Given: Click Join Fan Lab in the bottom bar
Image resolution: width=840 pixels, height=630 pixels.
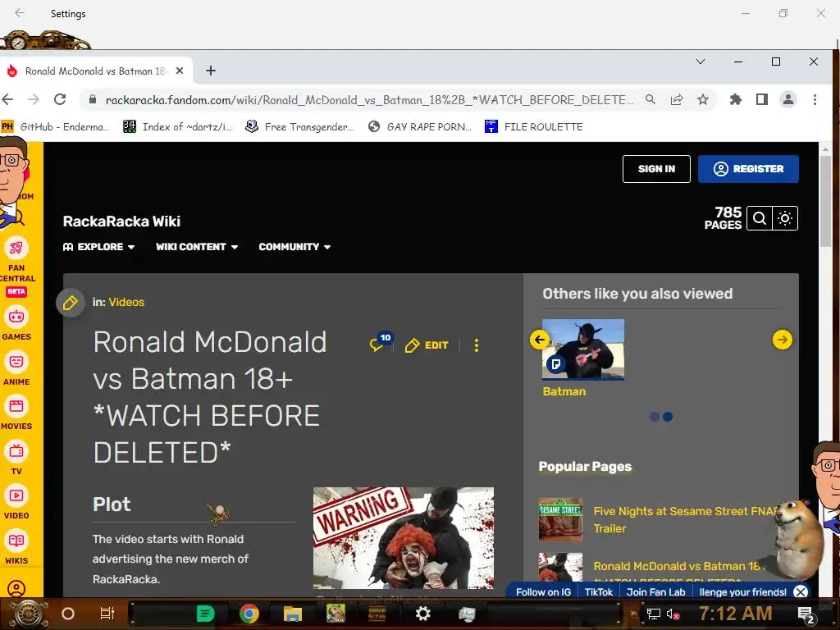Looking at the screenshot, I should pyautogui.click(x=655, y=592).
